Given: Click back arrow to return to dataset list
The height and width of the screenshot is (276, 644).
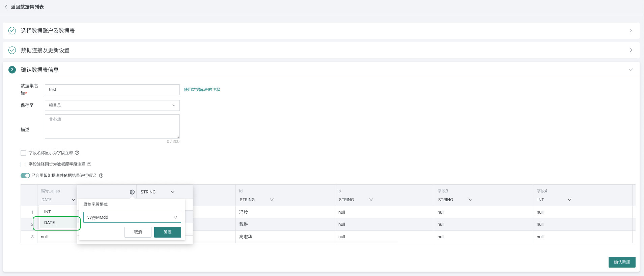Looking at the screenshot, I should click(6, 7).
